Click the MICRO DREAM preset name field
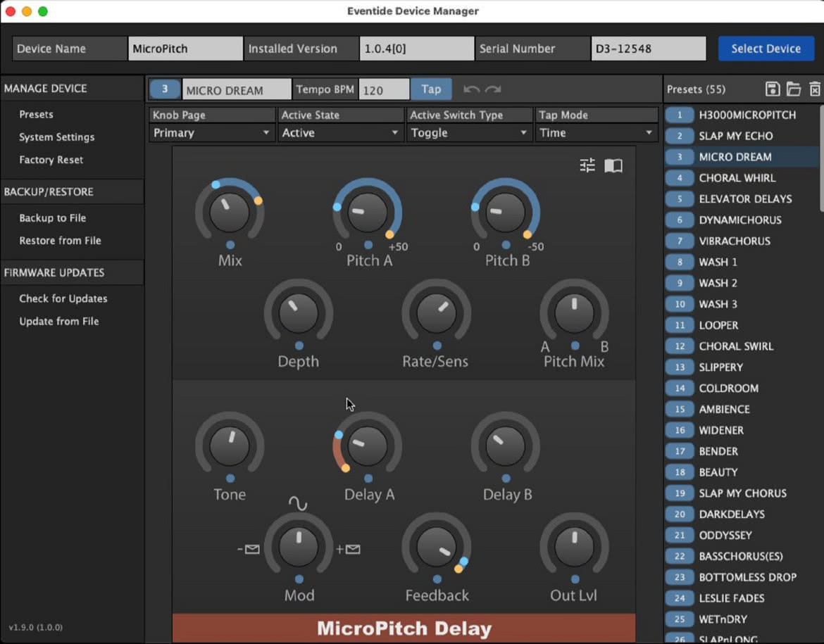This screenshot has width=824, height=644. click(x=237, y=89)
